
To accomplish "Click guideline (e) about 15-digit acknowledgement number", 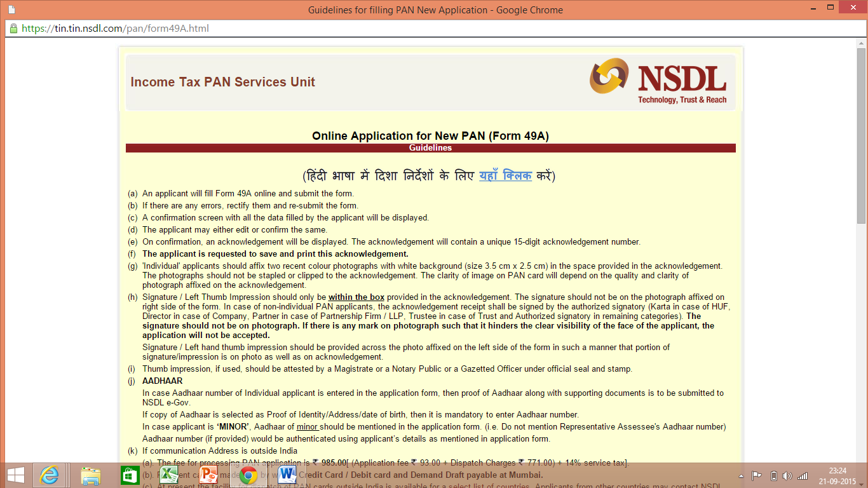I will (391, 242).
